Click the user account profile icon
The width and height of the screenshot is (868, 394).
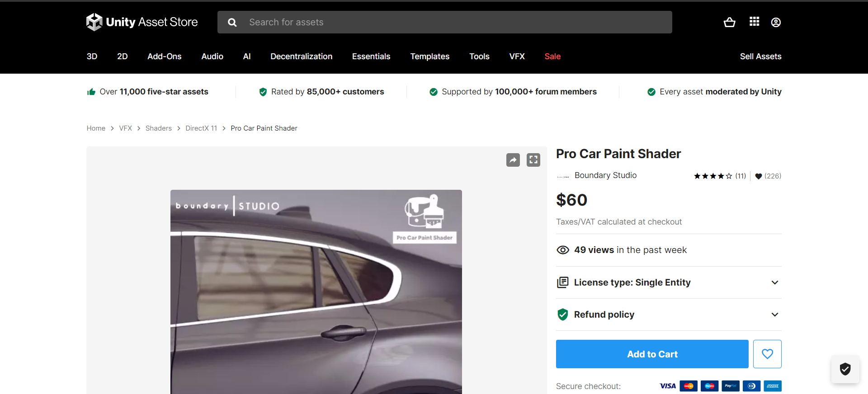776,22
